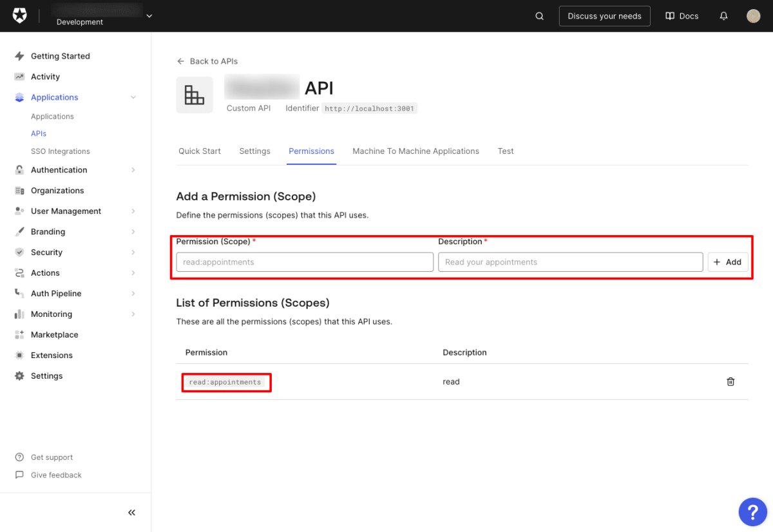
Task: Collapse the Applications section chevron
Action: [133, 97]
